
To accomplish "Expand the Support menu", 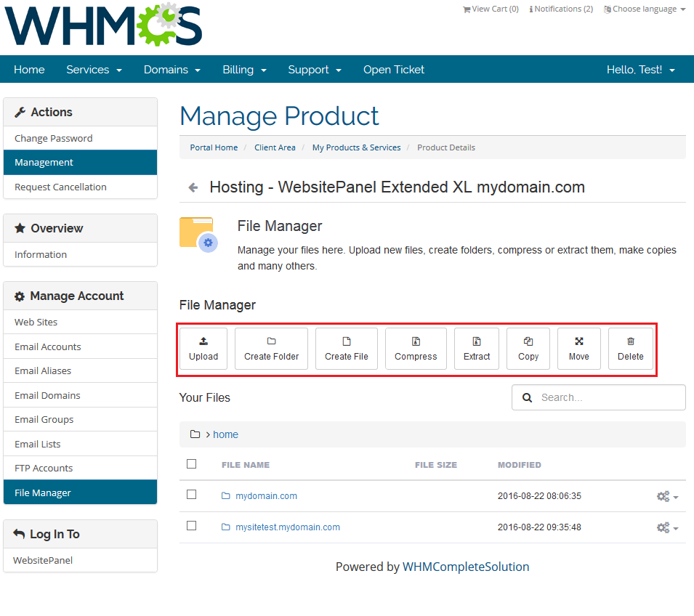I will coord(315,70).
